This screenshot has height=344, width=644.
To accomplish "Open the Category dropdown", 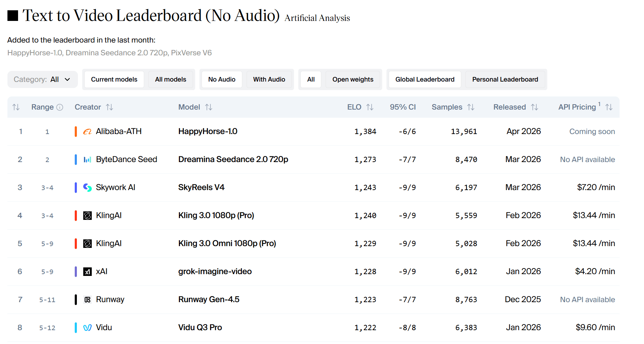I will (43, 79).
